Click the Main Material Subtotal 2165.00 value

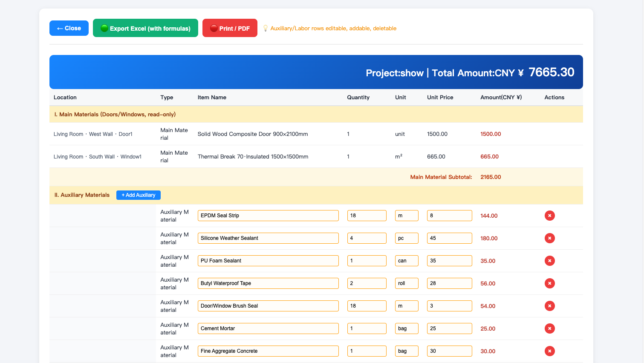coord(491,177)
